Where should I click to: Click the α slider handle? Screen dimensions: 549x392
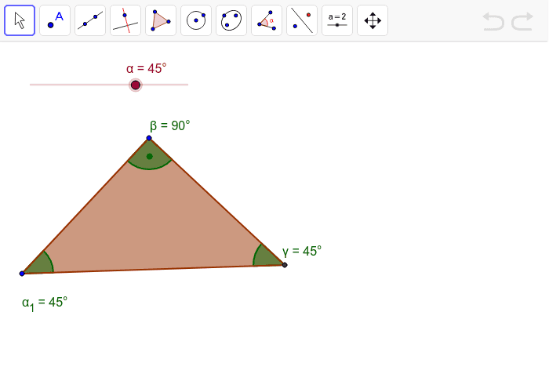pyautogui.click(x=136, y=85)
